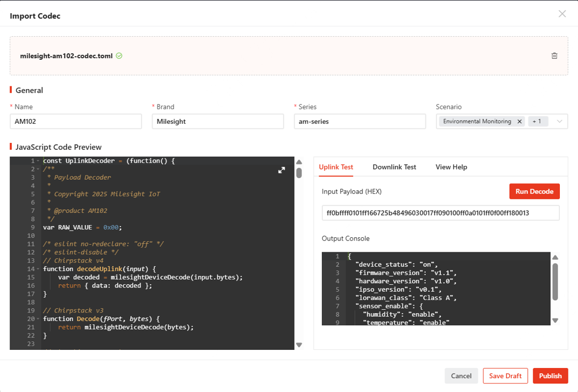
Task: Cancel the codec import
Action: pos(461,376)
